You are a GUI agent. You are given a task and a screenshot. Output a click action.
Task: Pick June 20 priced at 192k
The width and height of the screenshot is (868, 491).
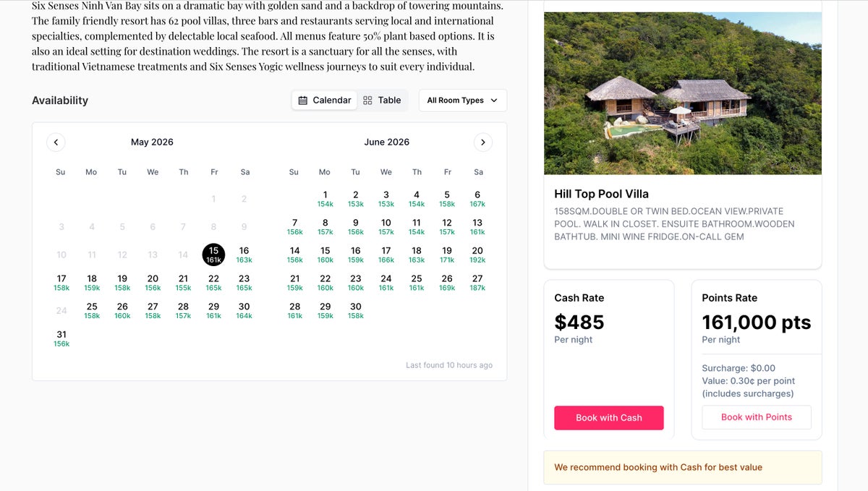point(477,255)
